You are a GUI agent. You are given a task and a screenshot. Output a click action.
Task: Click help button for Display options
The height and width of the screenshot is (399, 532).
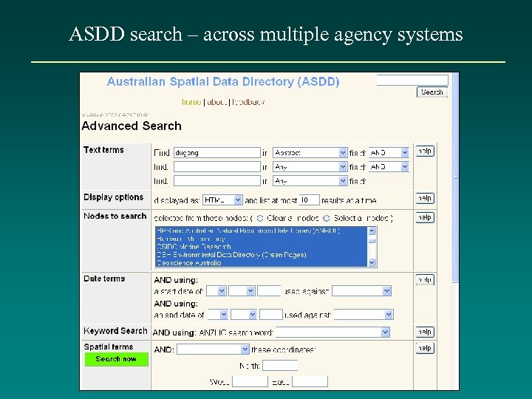[425, 198]
